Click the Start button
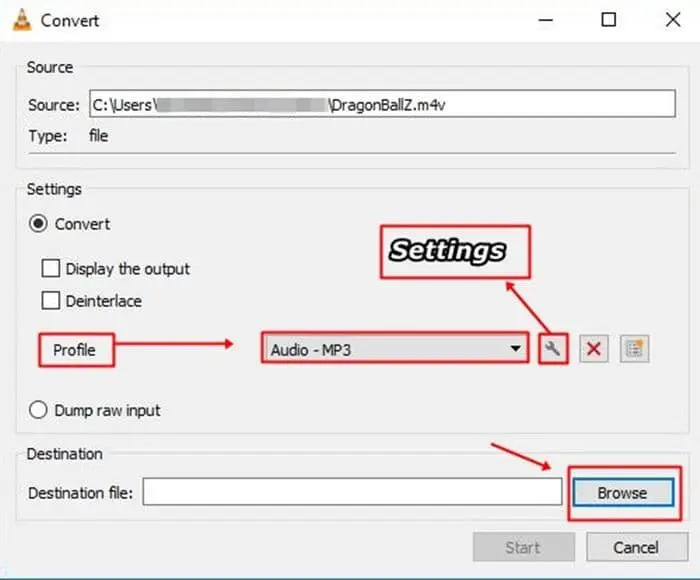Screen dimensions: 700x580 [x=523, y=547]
